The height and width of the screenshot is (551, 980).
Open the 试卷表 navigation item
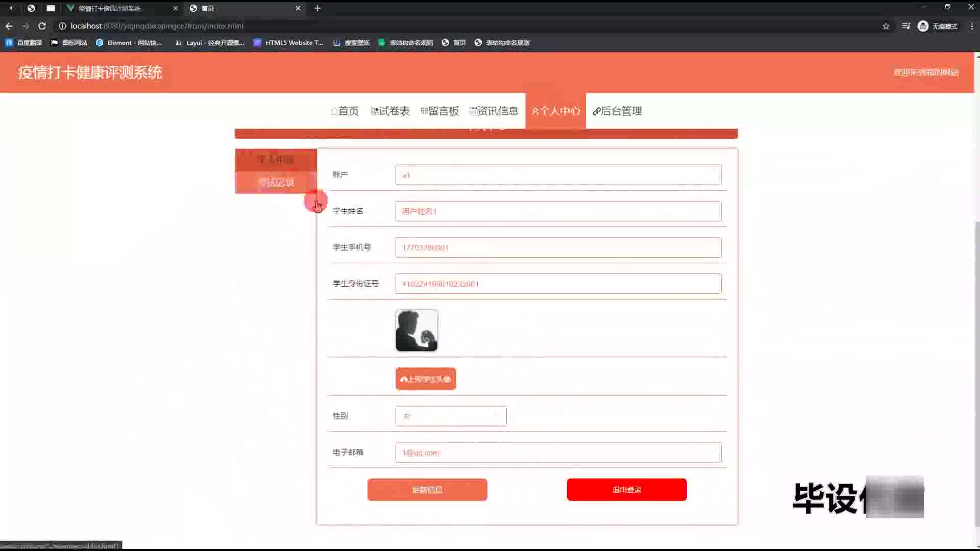pyautogui.click(x=390, y=111)
